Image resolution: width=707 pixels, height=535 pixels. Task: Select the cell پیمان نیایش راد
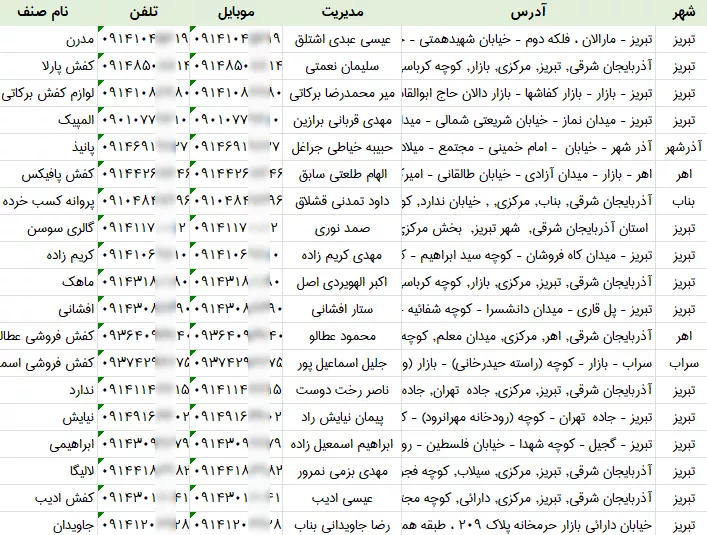click(x=342, y=418)
